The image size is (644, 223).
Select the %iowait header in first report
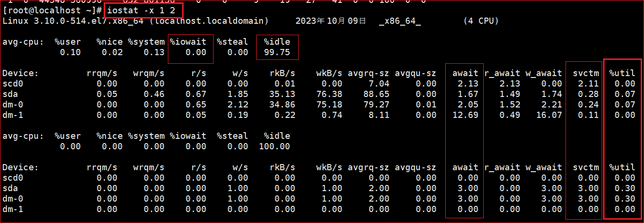point(188,42)
